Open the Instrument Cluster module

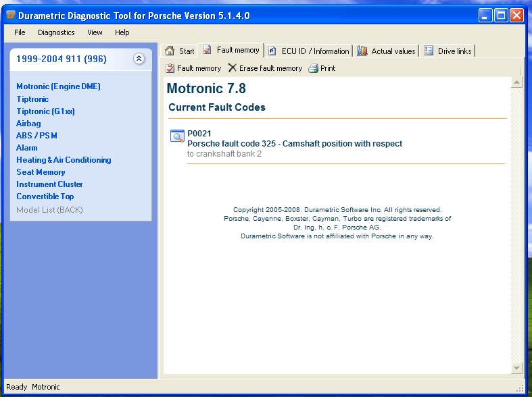click(49, 184)
